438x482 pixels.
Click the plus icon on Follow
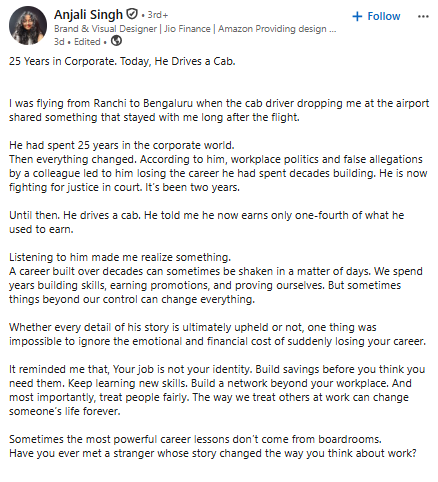(357, 16)
